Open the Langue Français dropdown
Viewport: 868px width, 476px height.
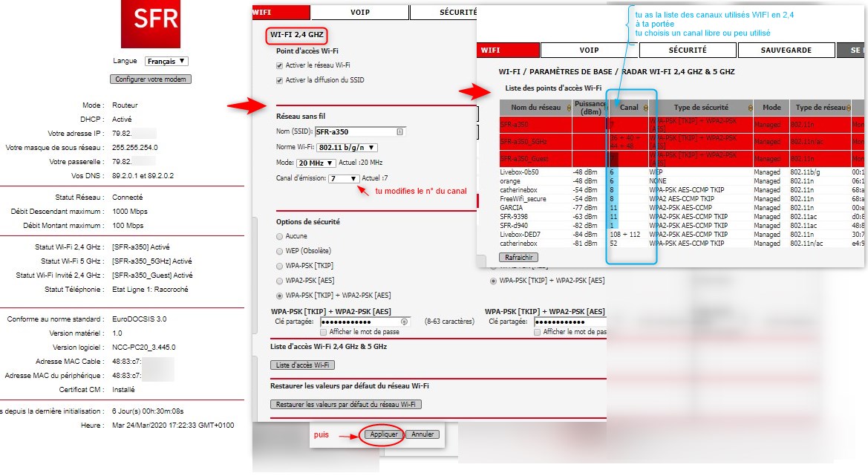(166, 62)
